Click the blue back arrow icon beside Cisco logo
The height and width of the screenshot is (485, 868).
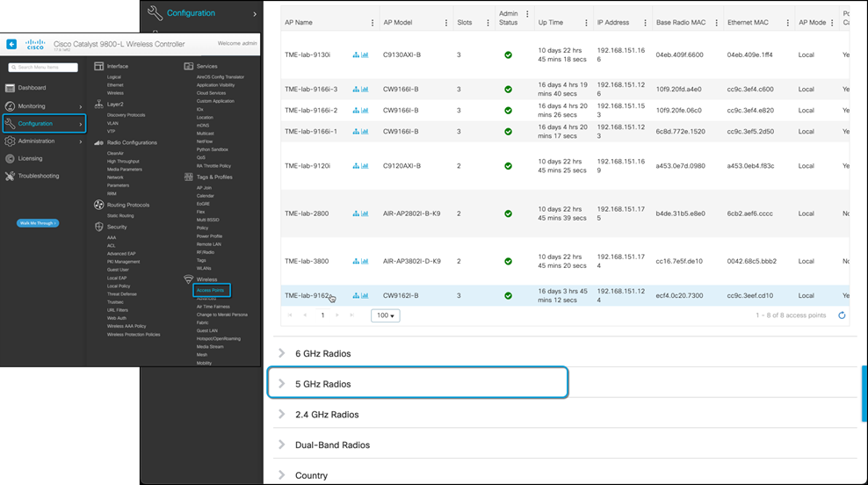(x=11, y=44)
